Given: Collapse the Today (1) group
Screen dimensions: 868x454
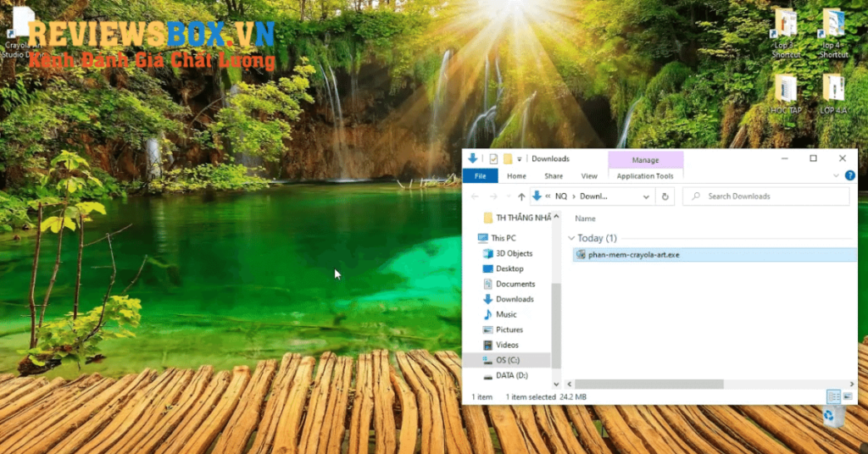Looking at the screenshot, I should tap(571, 239).
